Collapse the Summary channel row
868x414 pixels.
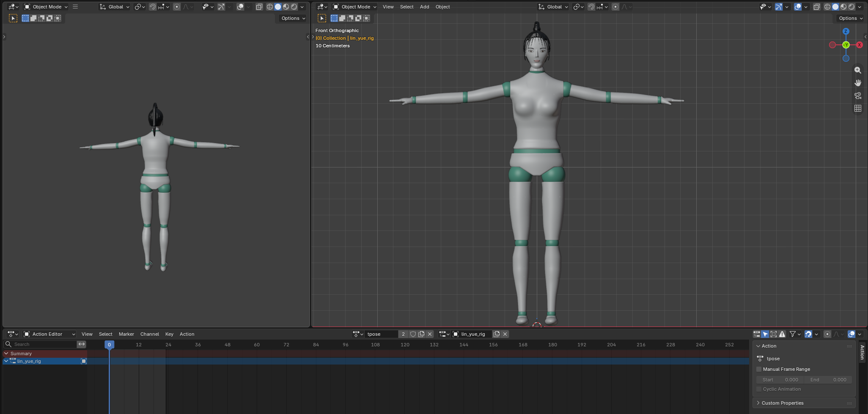pyautogui.click(x=6, y=354)
